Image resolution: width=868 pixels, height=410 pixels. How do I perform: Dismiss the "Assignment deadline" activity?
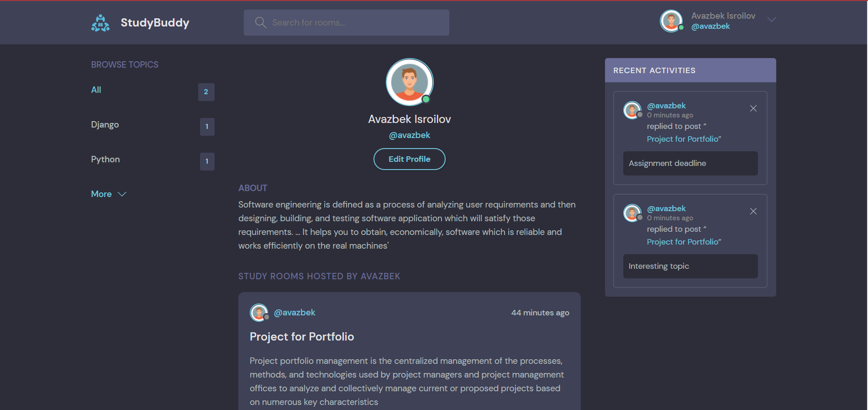click(x=753, y=108)
